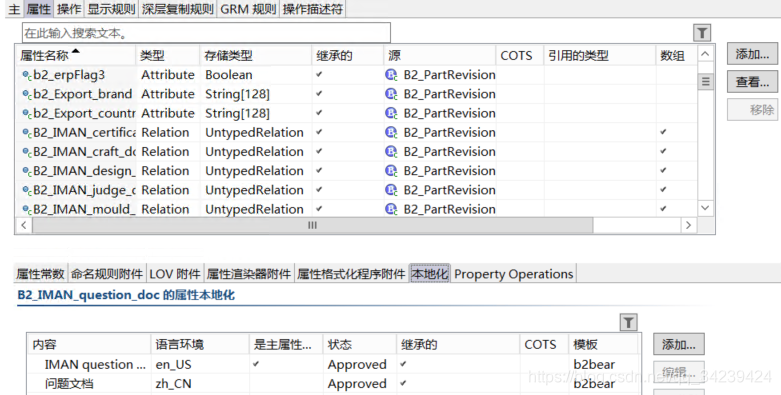Click the source icon in the B2_IMAN_craft_d row
The image size is (781, 395).
point(391,151)
